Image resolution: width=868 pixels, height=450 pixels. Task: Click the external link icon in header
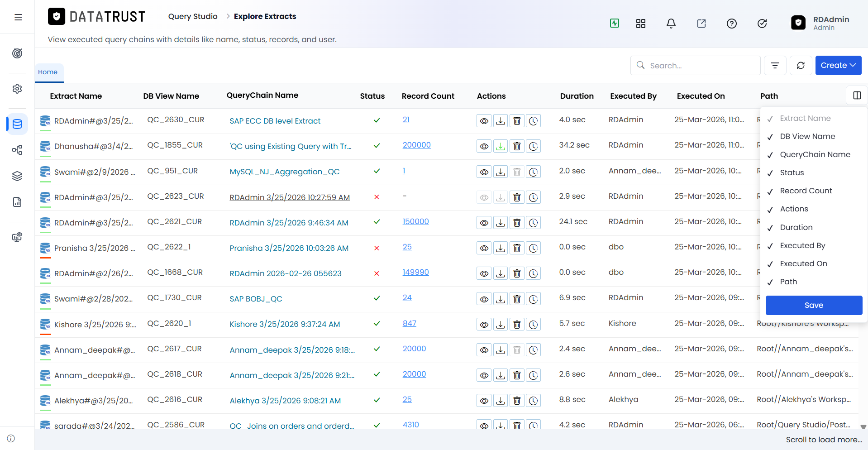701,24
